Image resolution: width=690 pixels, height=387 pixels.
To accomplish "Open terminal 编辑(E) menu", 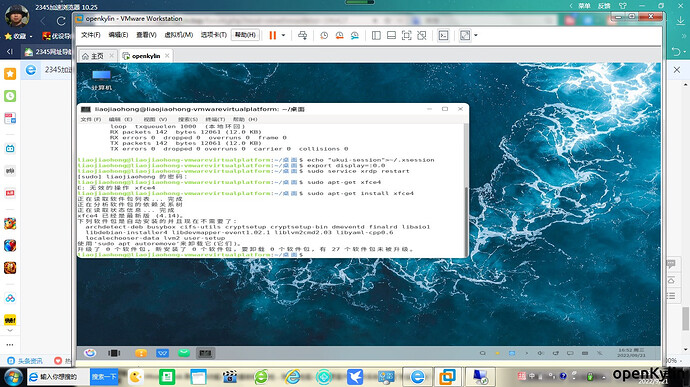I will pyautogui.click(x=120, y=119).
